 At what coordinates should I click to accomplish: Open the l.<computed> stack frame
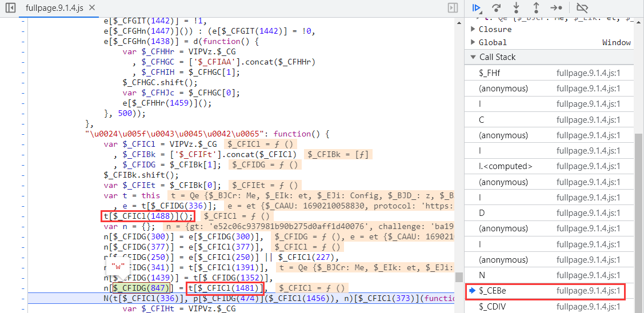pos(506,166)
